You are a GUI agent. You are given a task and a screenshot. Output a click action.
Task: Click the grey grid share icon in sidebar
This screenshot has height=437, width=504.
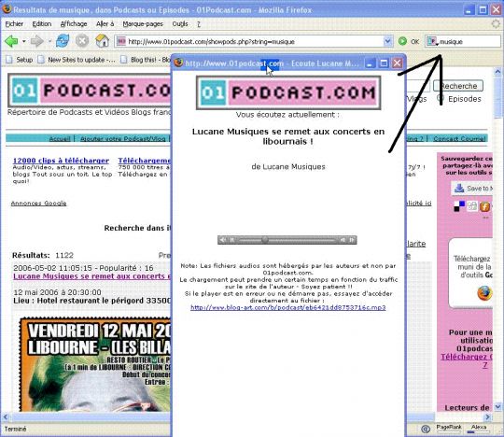(472, 206)
